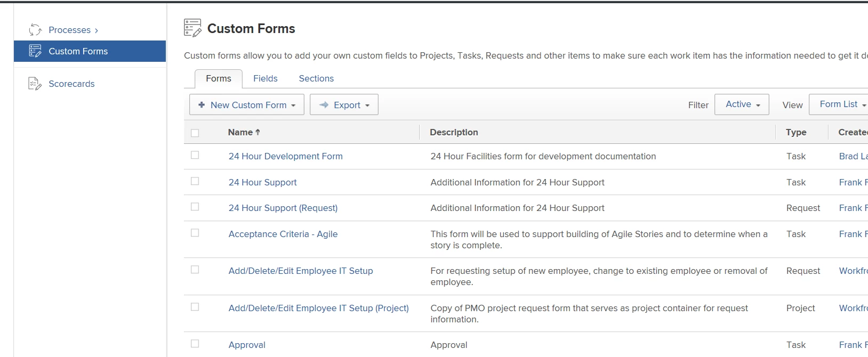This screenshot has width=868, height=357.
Task: Tick the 24 Hour Development Form checkbox
Action: (195, 155)
